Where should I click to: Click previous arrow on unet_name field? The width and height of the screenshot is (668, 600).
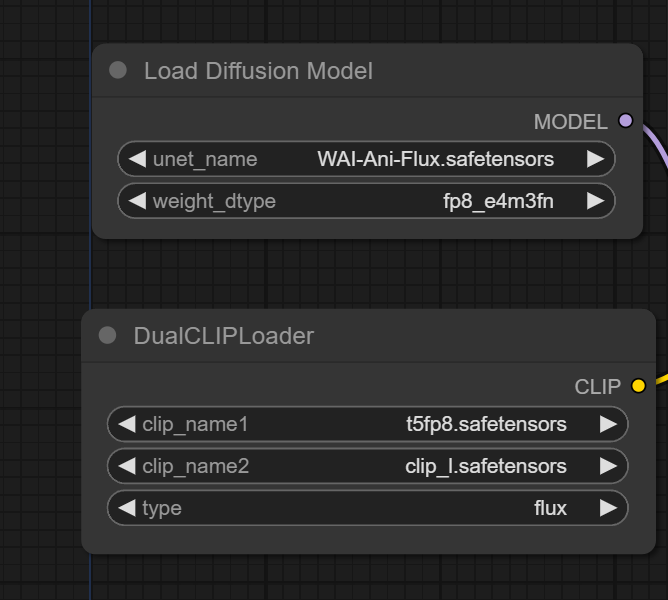click(x=136, y=159)
